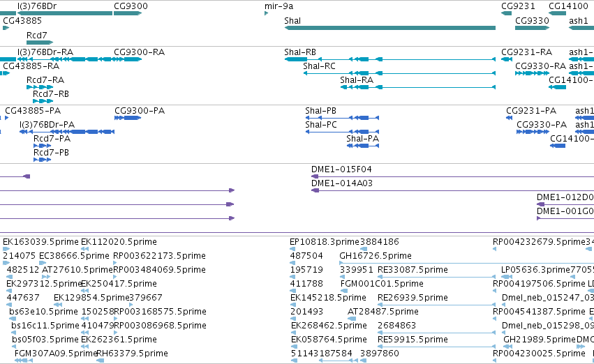
Task: Click the CG9330-PA protein label
Action: pyautogui.click(x=542, y=125)
